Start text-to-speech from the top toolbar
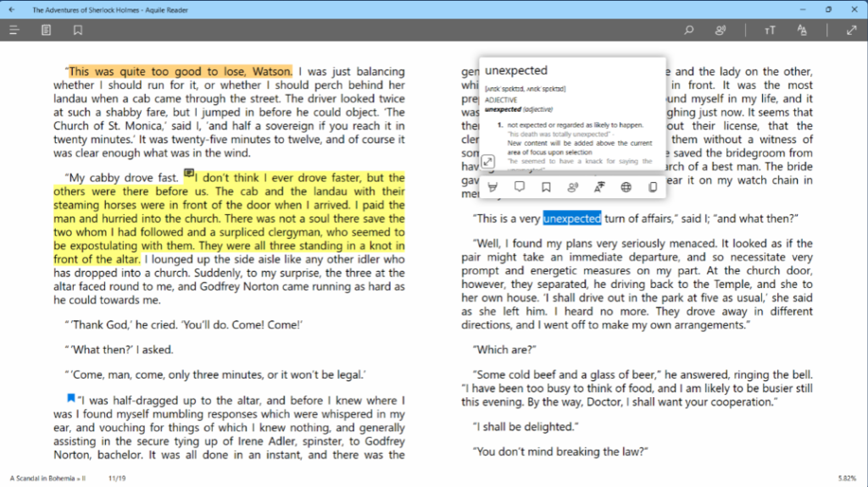868x487 pixels. 721,30
